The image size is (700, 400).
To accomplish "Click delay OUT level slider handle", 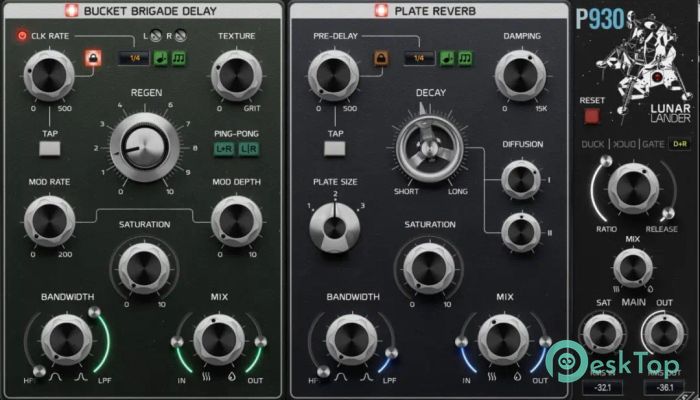I will (x=261, y=342).
